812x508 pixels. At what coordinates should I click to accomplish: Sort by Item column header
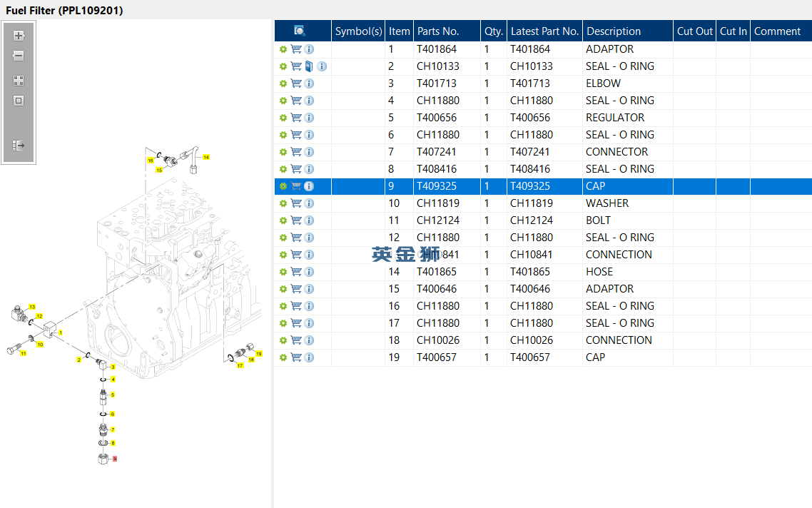pos(400,31)
